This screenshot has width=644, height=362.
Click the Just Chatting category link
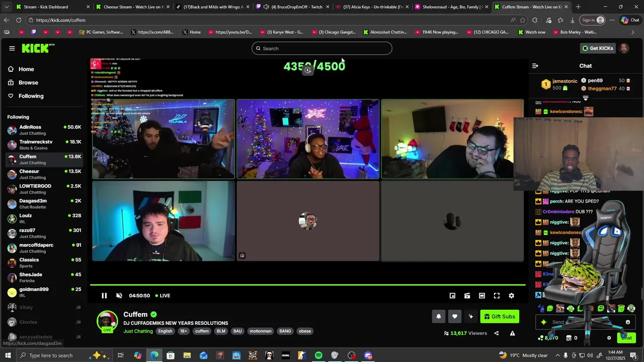click(138, 331)
